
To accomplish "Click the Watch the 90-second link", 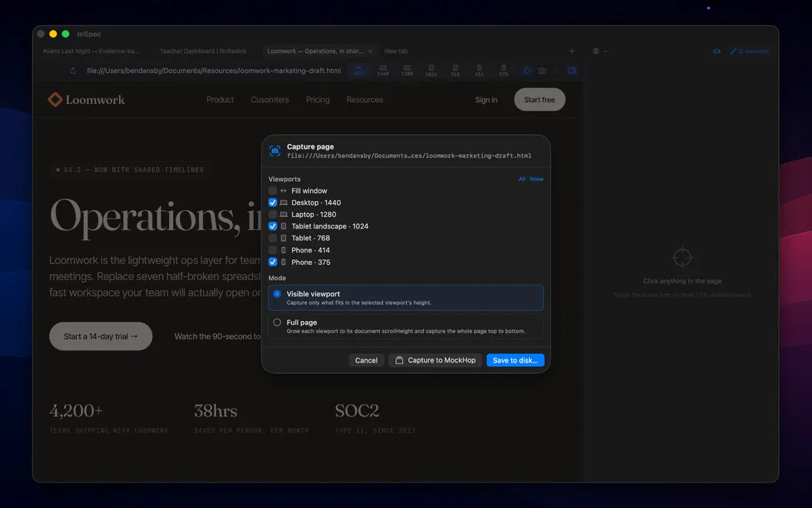I will click(218, 336).
